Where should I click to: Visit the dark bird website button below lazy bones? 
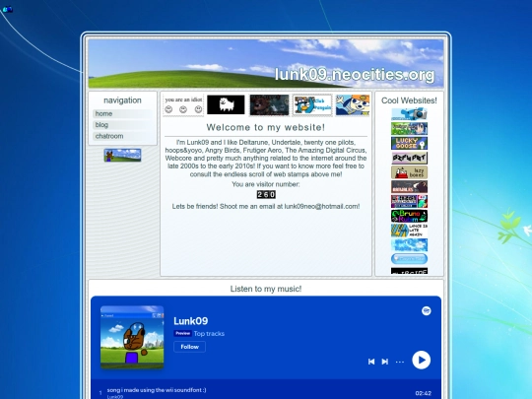coord(409,186)
